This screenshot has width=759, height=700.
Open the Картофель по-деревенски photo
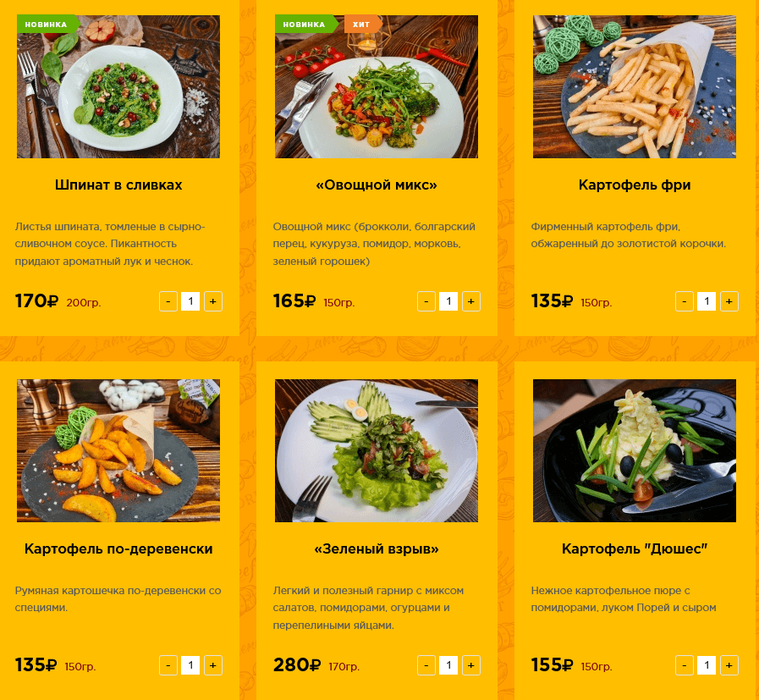[x=118, y=450]
